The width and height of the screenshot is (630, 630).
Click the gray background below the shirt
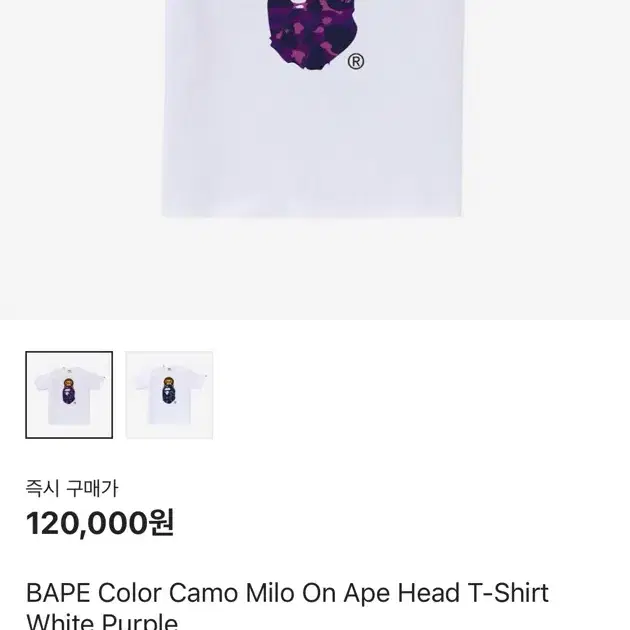pos(315,269)
